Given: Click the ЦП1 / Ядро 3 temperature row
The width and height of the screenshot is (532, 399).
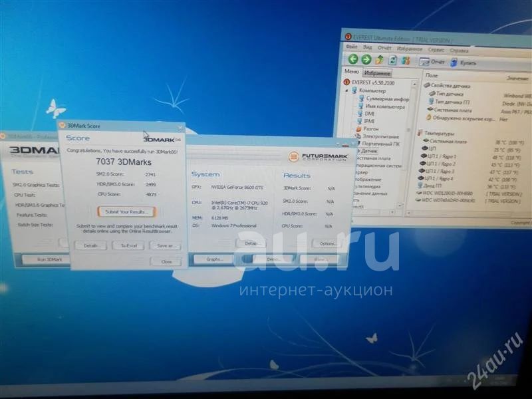Looking at the screenshot, I should (x=469, y=172).
